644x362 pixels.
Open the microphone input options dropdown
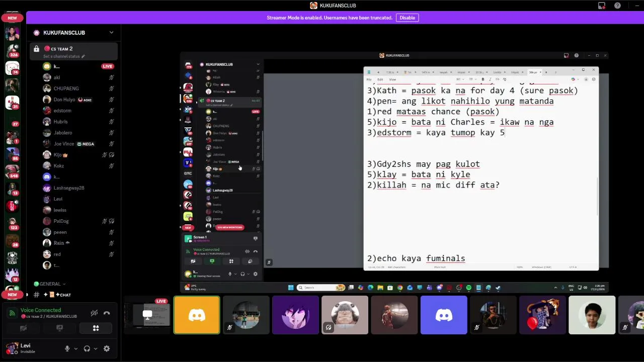click(x=76, y=348)
